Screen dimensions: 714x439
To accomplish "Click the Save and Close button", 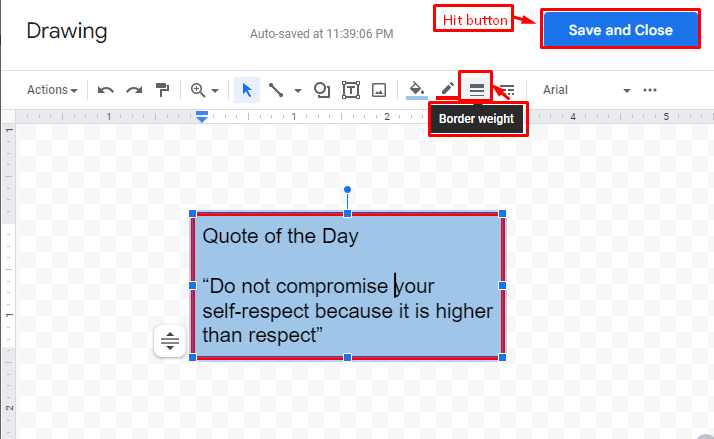I will click(x=620, y=30).
